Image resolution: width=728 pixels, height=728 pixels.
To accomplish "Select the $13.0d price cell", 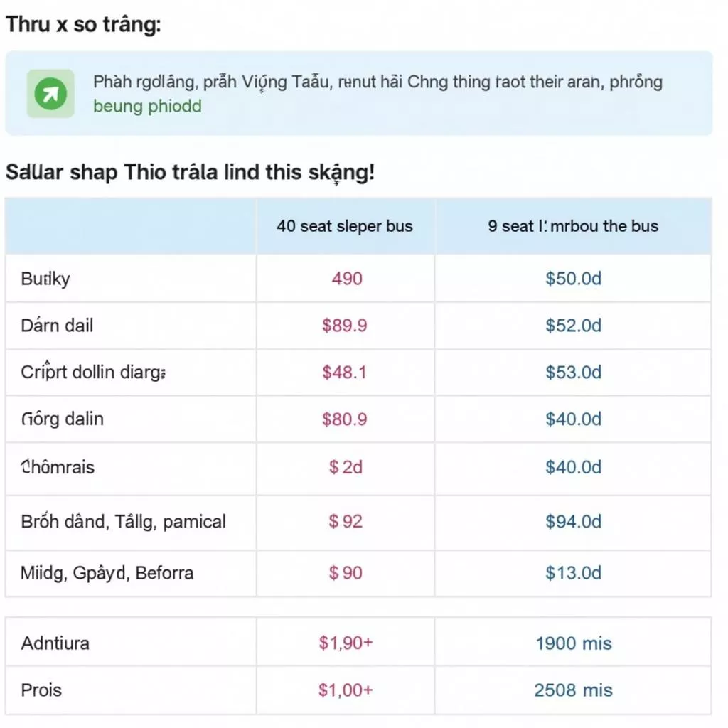I will pyautogui.click(x=573, y=572).
